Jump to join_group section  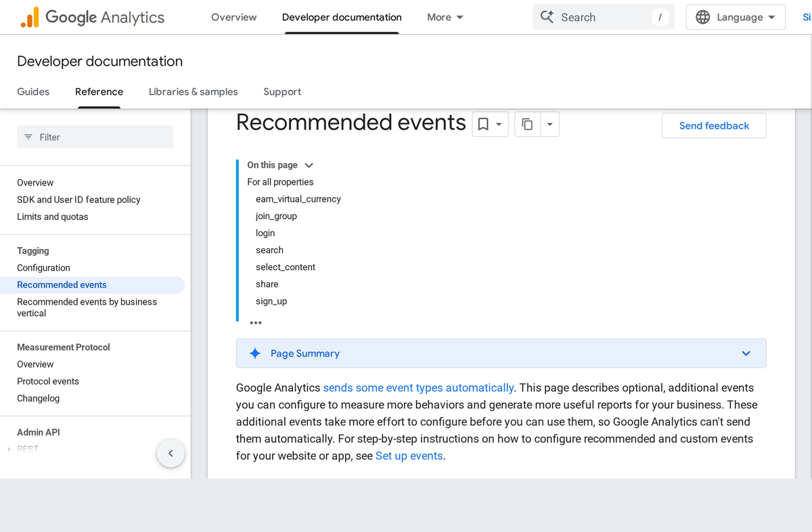coord(276,216)
